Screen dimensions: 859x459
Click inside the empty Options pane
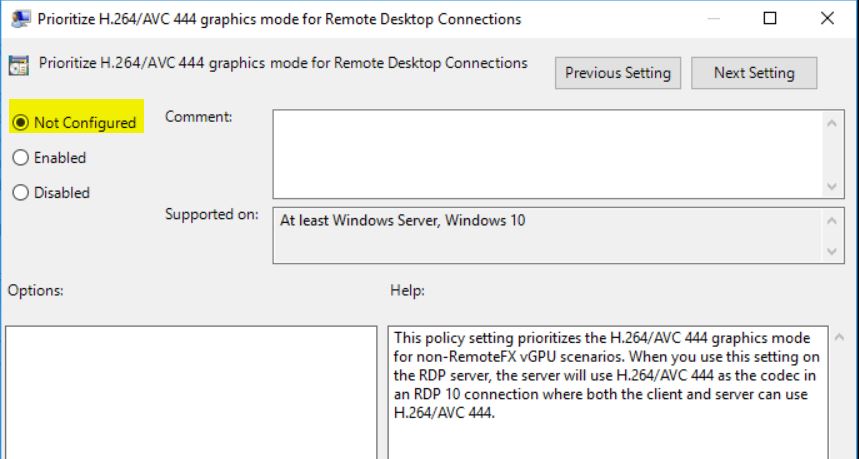tap(191, 392)
